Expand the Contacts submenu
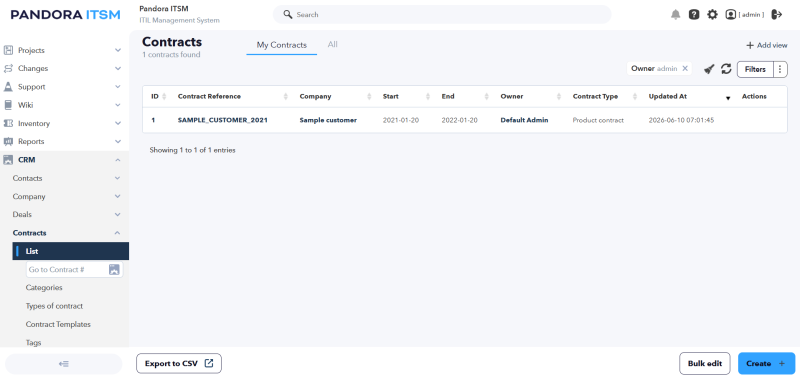This screenshot has width=800, height=377. pyautogui.click(x=118, y=178)
